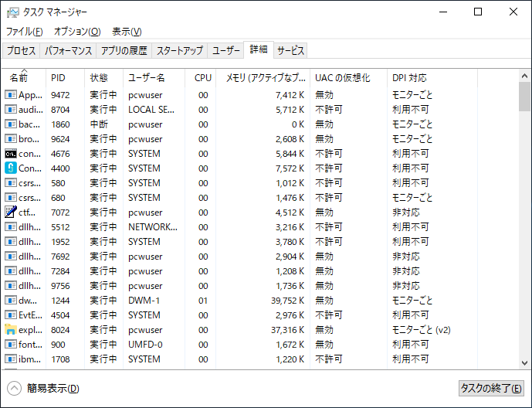Click the dwm process icon with PID 1244
The height and width of the screenshot is (408, 532).
coord(11,301)
